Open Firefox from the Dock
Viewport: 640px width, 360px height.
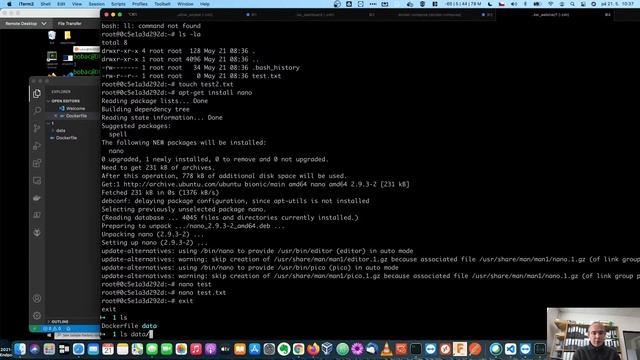click(313, 349)
